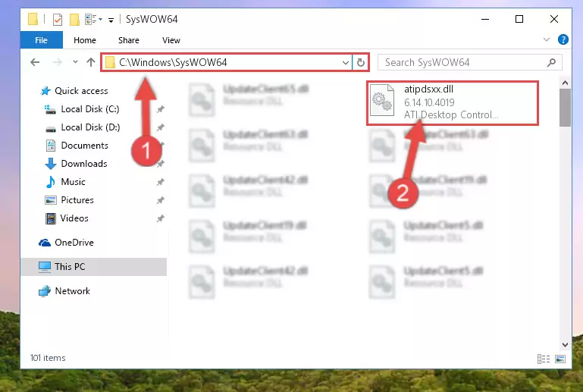The width and height of the screenshot is (583, 392).
Task: Click the Network icon in sidebar
Action: click(45, 291)
